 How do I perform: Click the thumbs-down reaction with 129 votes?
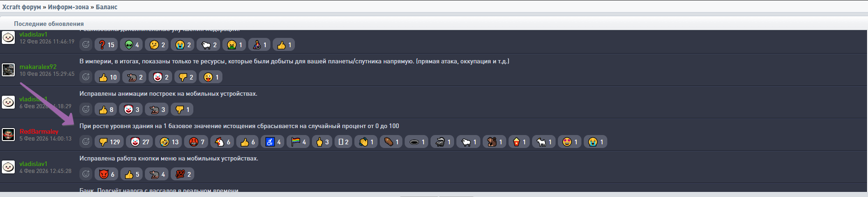pyautogui.click(x=109, y=142)
